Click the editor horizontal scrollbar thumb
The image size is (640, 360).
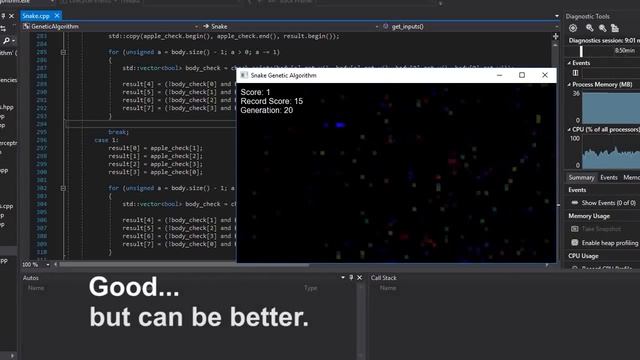pyautogui.click(x=184, y=264)
